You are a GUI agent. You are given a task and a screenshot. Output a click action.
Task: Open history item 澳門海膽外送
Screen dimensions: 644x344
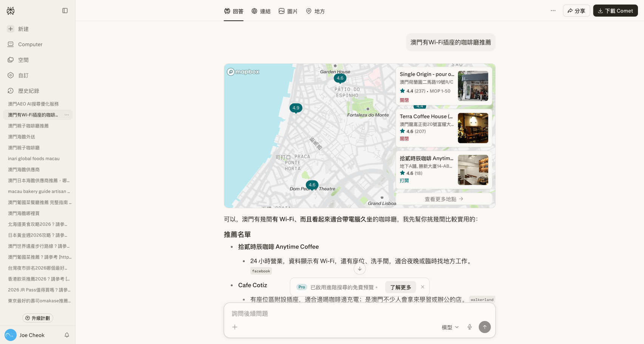[22, 137]
